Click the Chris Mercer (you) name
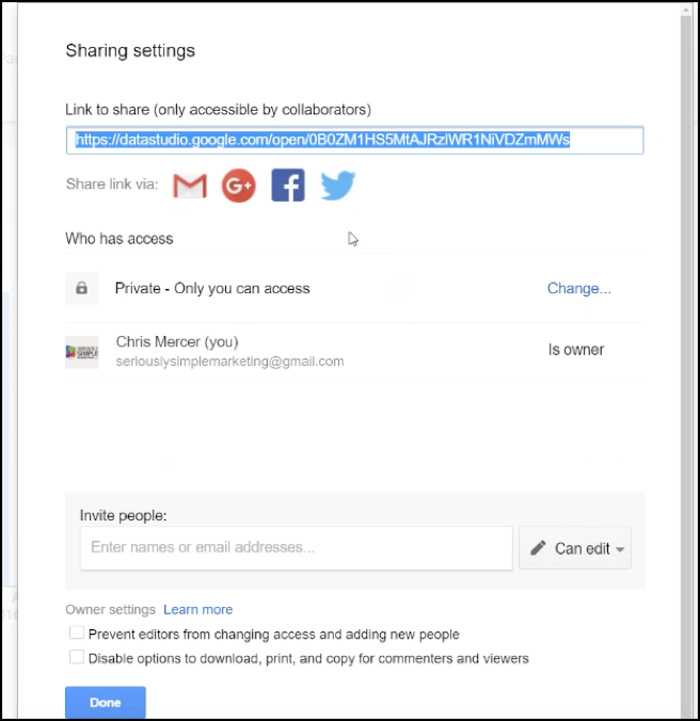 (177, 342)
